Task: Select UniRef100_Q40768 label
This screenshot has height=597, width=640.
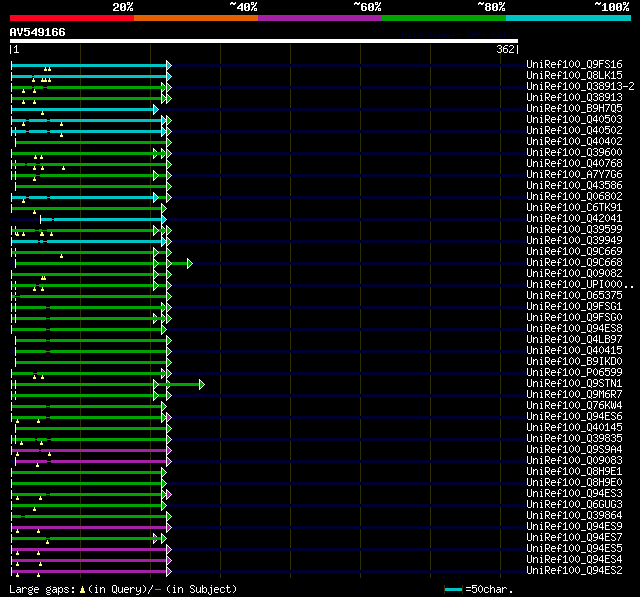Action: [x=574, y=163]
